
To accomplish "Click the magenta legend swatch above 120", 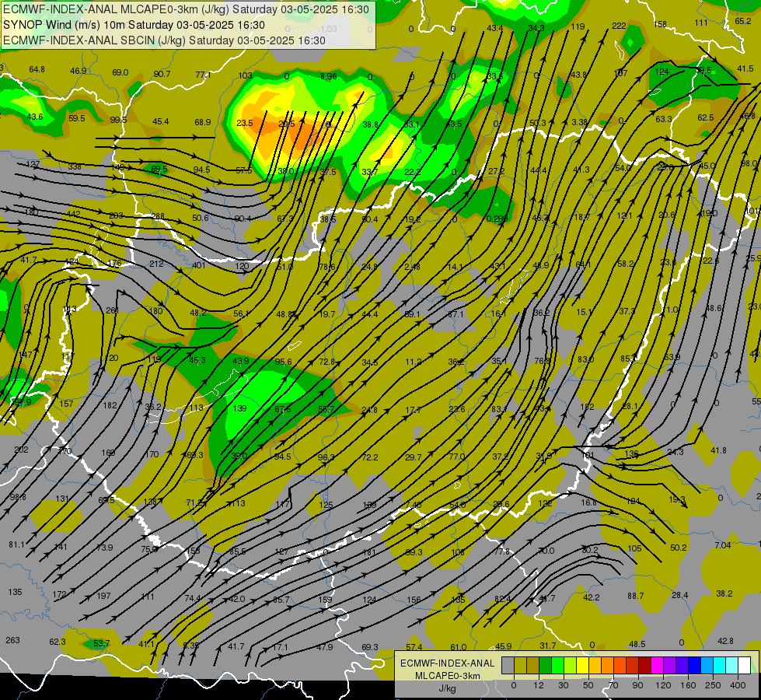I will (657, 665).
